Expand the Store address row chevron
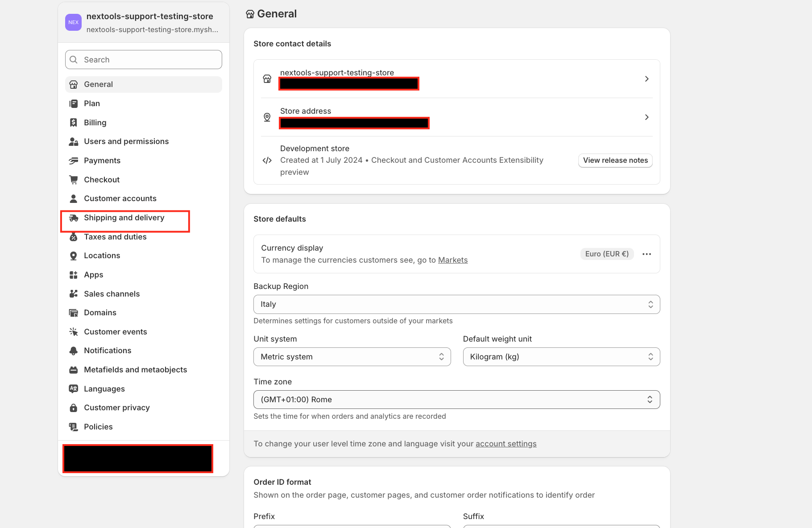The width and height of the screenshot is (812, 528). [646, 117]
